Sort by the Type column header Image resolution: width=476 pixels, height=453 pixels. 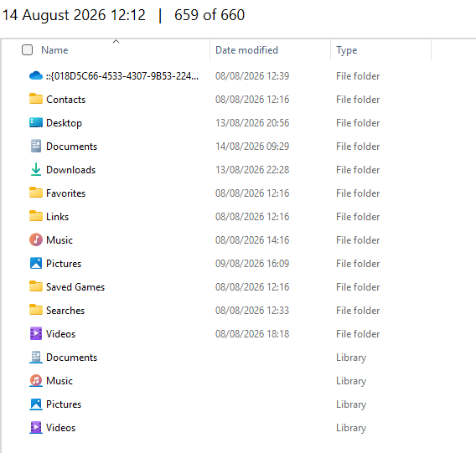pyautogui.click(x=346, y=50)
